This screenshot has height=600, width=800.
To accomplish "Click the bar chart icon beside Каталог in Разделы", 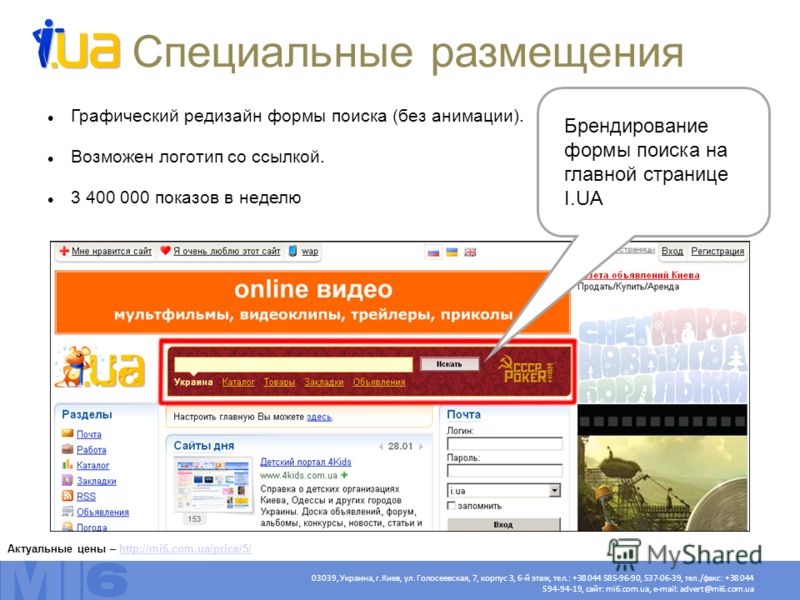I will click(x=67, y=465).
